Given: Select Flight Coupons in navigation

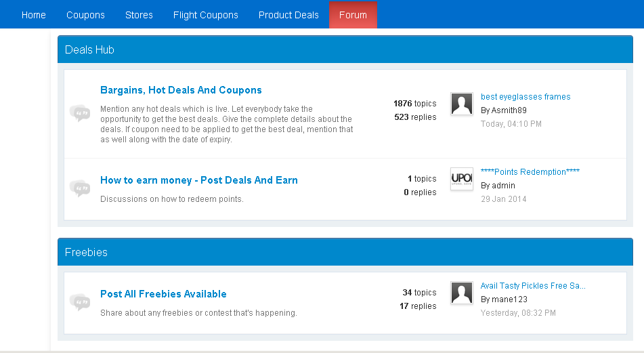Looking at the screenshot, I should point(206,15).
